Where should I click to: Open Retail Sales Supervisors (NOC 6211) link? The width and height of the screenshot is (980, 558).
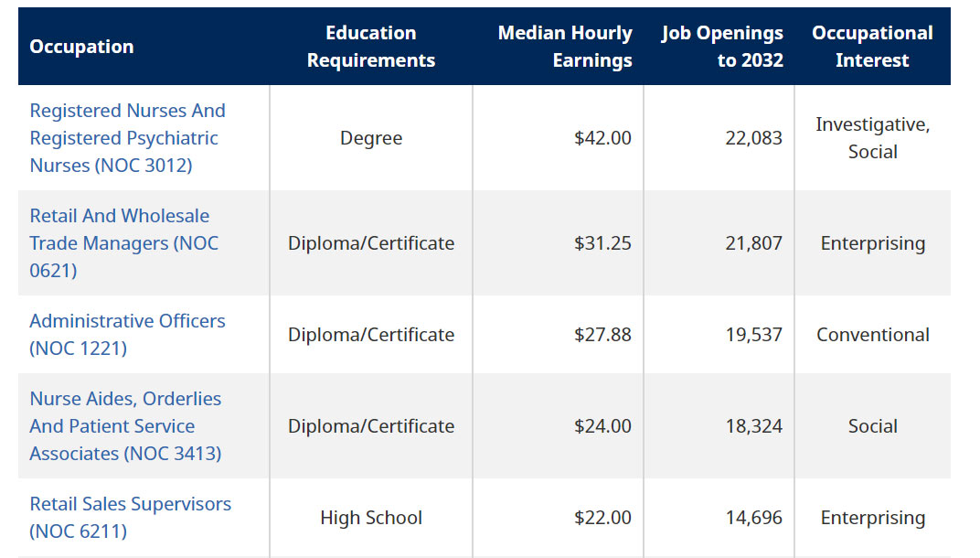(x=130, y=518)
